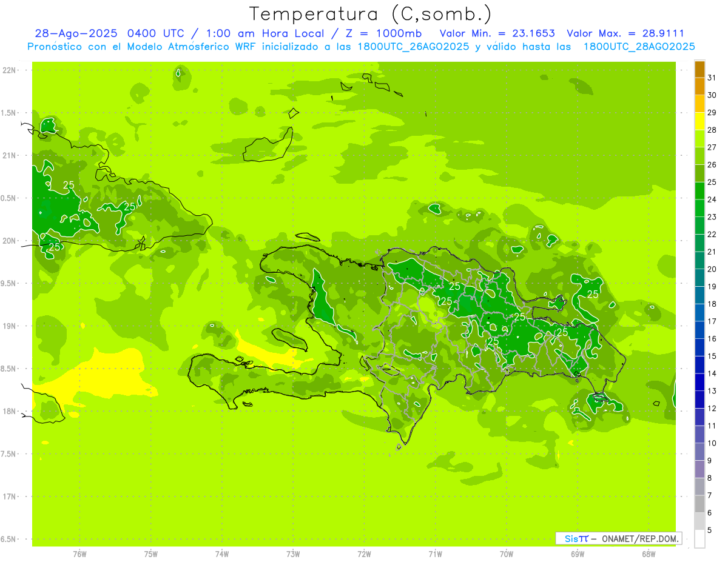The height and width of the screenshot is (562, 728).
Task: Click the lime swatch between 27 and 28
Action: [x=700, y=139]
